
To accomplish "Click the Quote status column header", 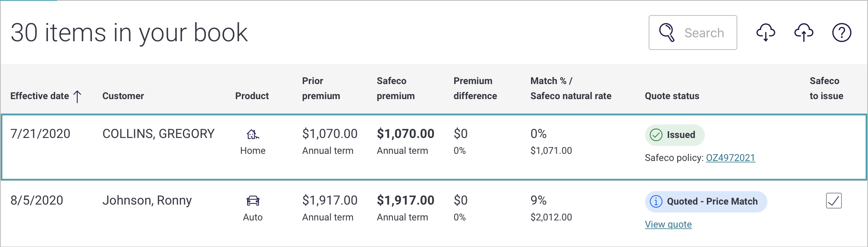I will (x=672, y=96).
